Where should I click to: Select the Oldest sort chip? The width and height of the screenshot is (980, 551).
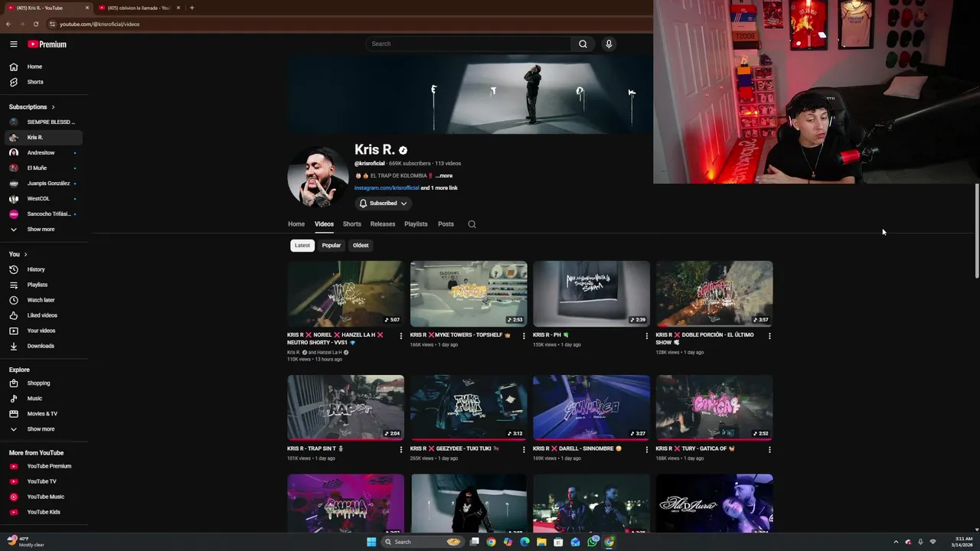coord(361,246)
